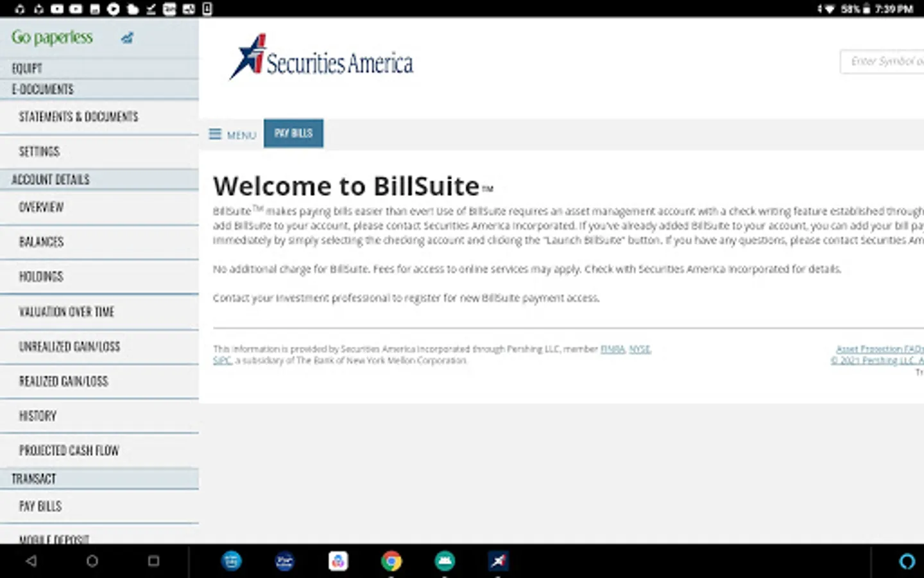Viewport: 924px width, 578px height.
Task: Open the green Android app in taskbar
Action: point(445,561)
